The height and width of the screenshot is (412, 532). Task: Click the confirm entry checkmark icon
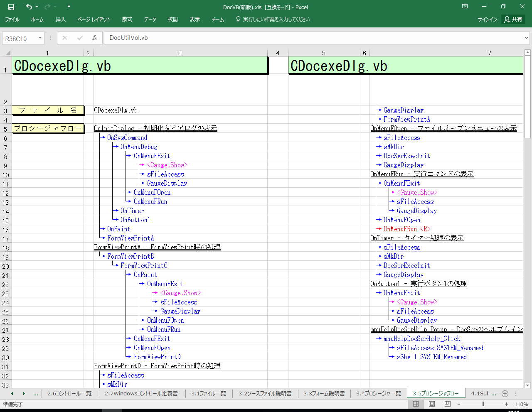[x=80, y=38]
